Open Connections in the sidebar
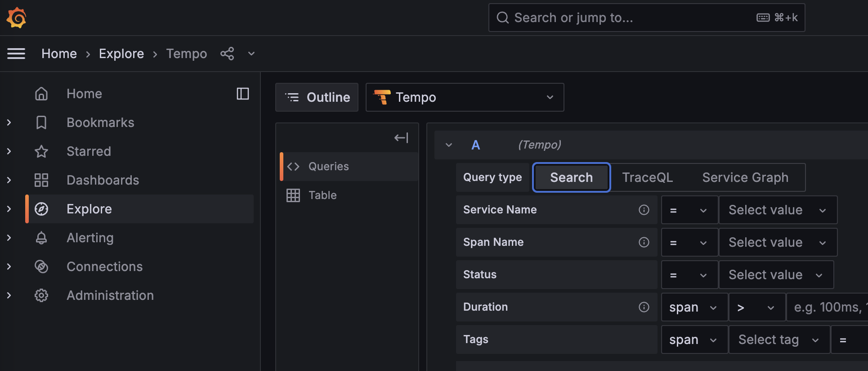The image size is (868, 371). (104, 267)
